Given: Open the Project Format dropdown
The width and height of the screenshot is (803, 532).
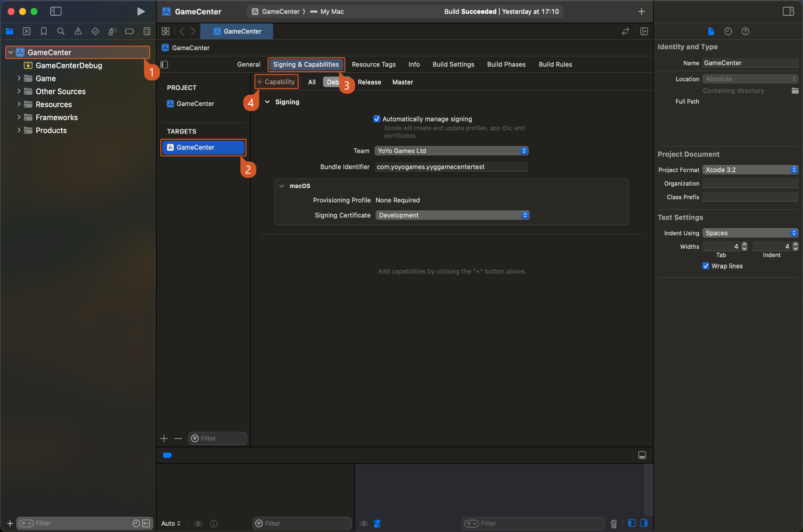Looking at the screenshot, I should click(x=750, y=170).
